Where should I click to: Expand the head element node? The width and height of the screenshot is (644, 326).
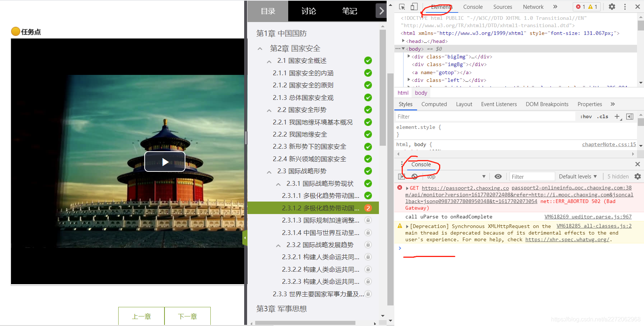[x=404, y=41]
